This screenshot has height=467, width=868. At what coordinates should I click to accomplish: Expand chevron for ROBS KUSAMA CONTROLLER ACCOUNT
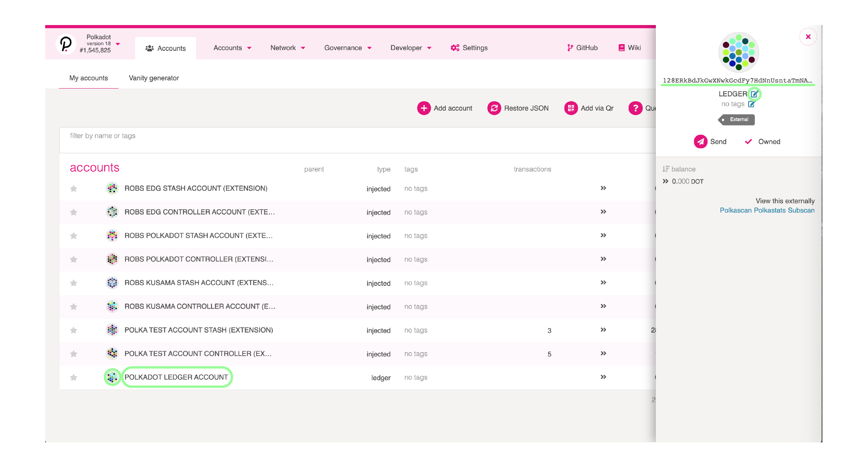tap(603, 306)
